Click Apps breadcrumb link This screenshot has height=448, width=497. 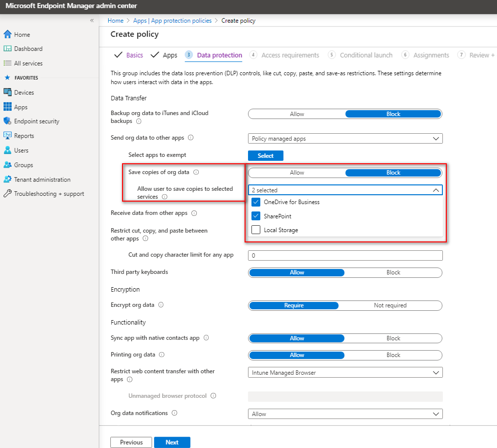point(140,21)
